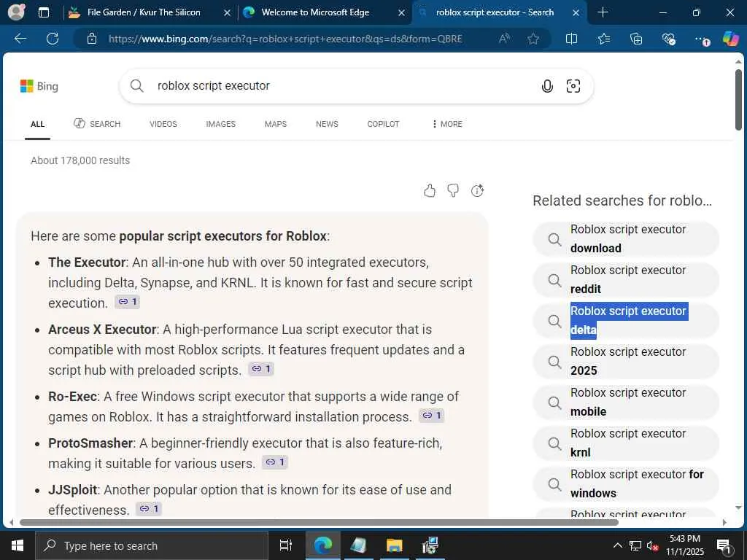The width and height of the screenshot is (747, 560).
Task: Open citation 1 for Arceus X Executor
Action: click(261, 369)
